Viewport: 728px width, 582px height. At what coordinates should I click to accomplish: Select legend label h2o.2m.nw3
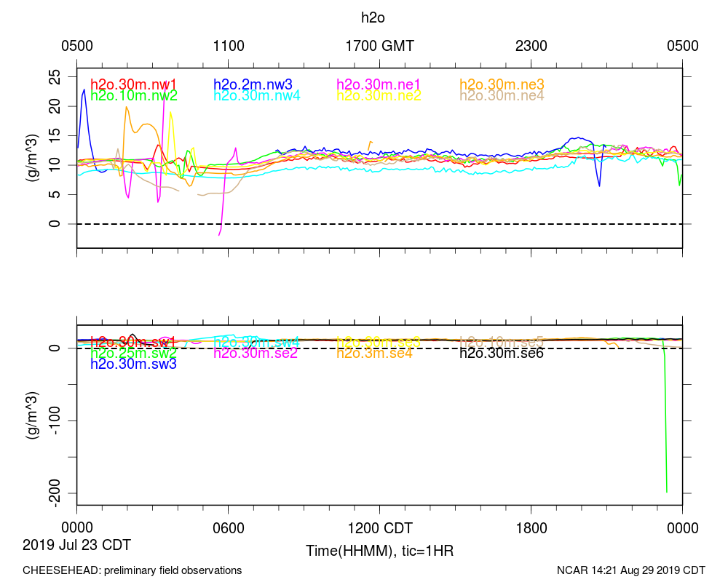coord(253,84)
